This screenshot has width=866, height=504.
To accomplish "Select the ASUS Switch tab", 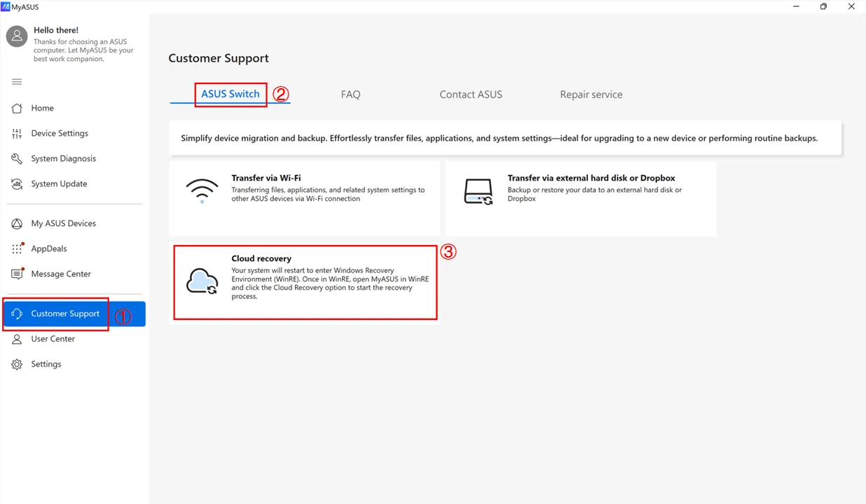I will pos(231,94).
